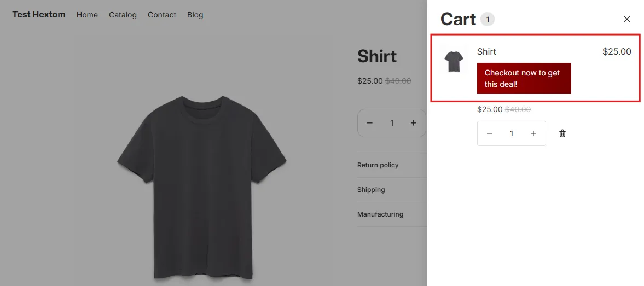This screenshot has width=644, height=286.
Task: Open the Shirt link in cart
Action: click(486, 52)
